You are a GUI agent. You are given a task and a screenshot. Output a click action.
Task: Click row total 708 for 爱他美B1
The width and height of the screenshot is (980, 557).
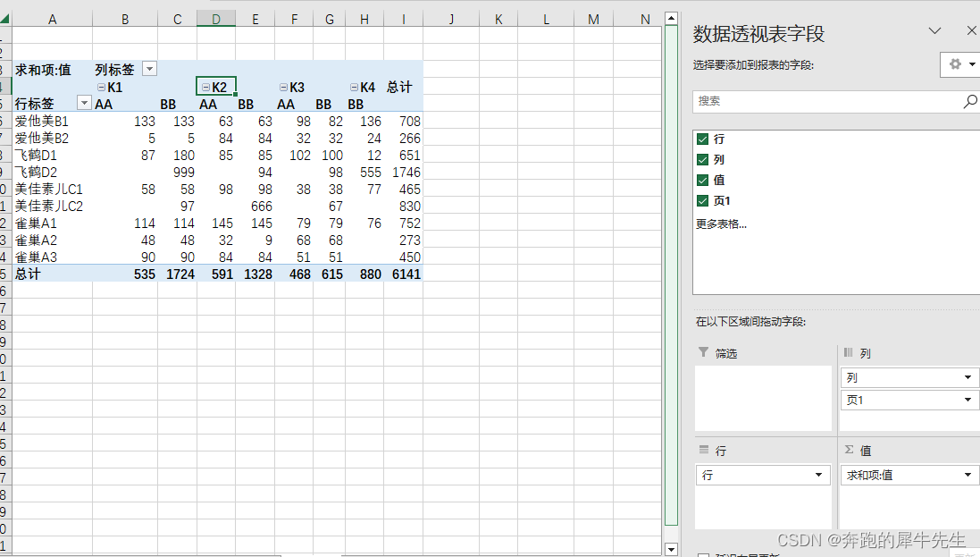[x=404, y=121]
